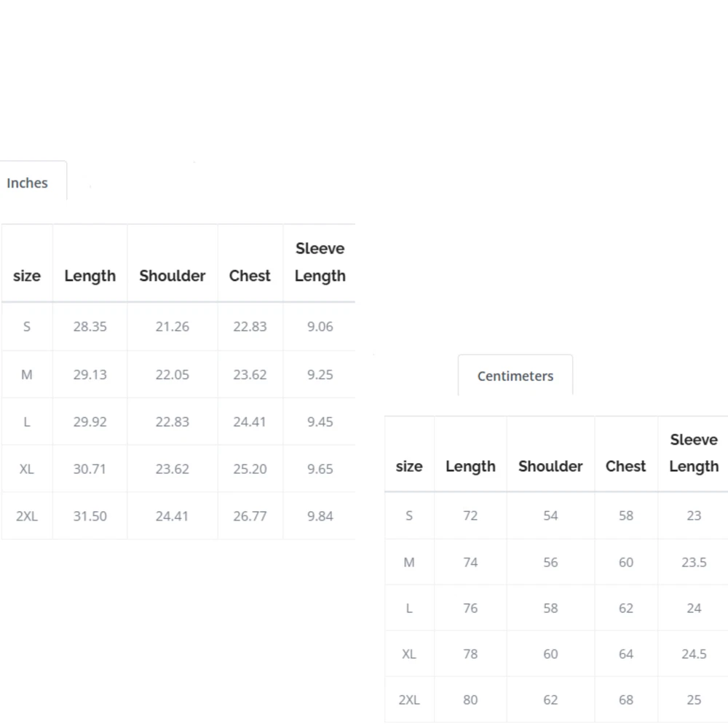Select the 26.77 chest value
This screenshot has width=728, height=728.
250,516
